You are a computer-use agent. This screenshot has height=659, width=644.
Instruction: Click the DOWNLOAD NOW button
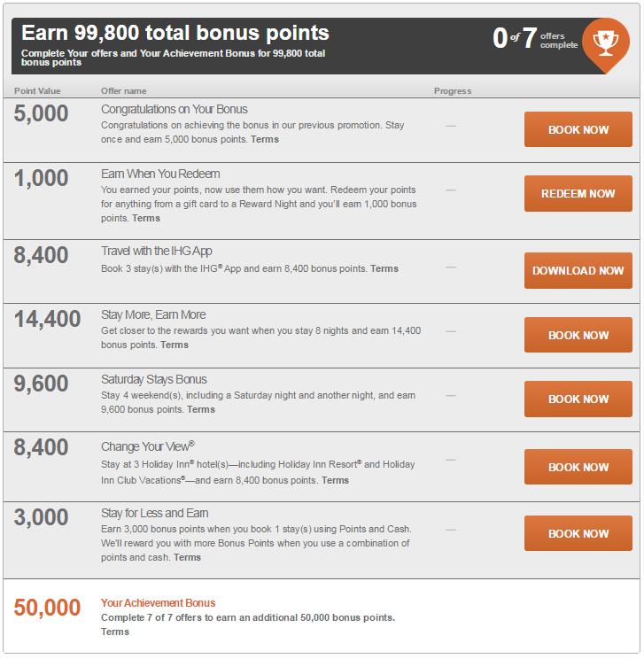(578, 271)
